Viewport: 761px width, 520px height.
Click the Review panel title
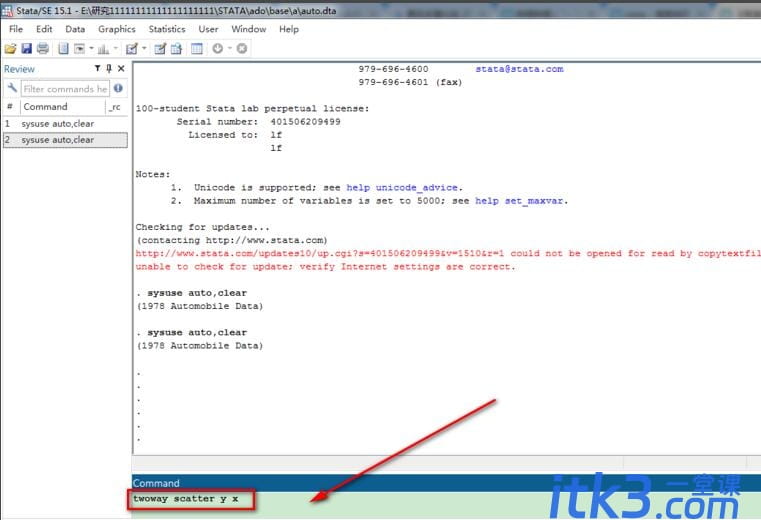19,69
